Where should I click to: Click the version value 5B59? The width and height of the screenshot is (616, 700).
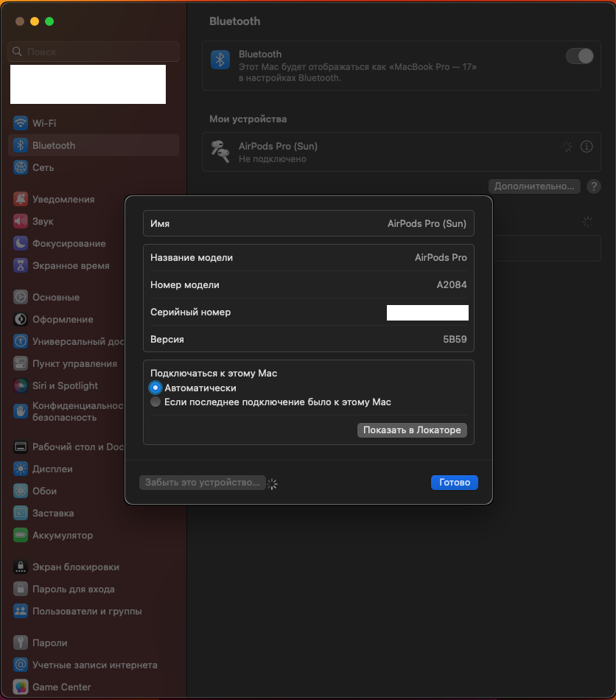(x=455, y=339)
